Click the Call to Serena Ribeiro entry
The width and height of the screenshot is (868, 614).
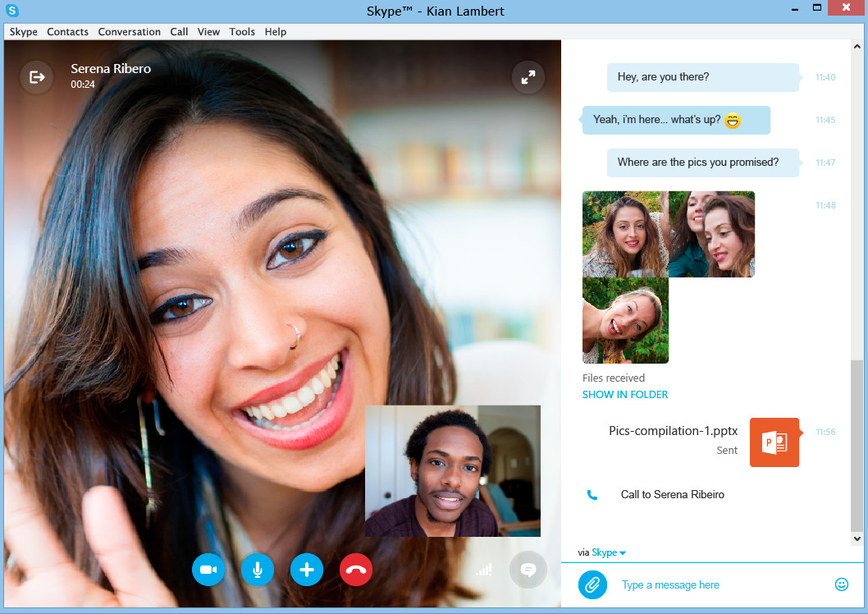[672, 495]
